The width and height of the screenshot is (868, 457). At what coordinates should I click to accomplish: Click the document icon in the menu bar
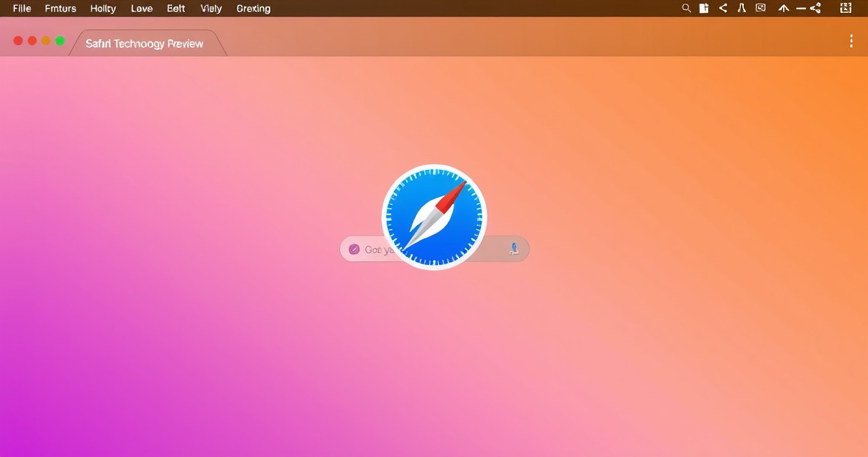(x=704, y=9)
